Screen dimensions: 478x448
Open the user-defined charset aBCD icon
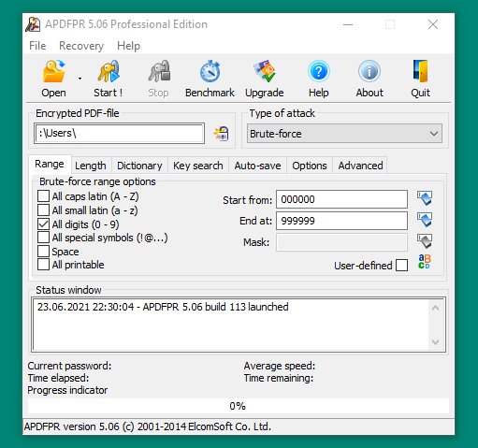tap(425, 262)
